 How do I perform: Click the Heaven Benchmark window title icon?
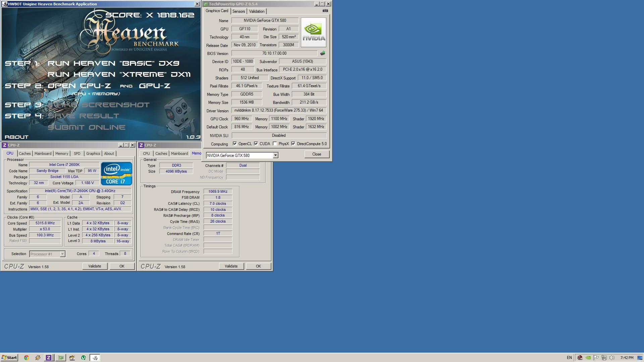(x=4, y=4)
